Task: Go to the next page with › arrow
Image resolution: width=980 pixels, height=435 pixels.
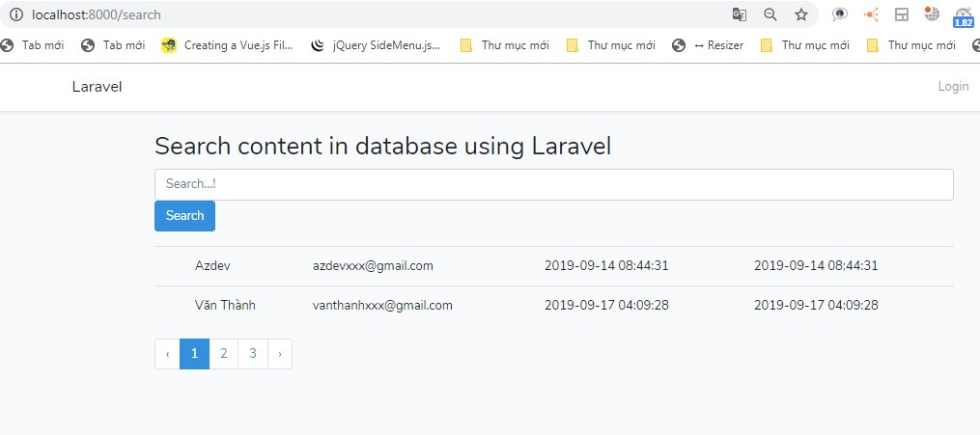Action: (279, 354)
